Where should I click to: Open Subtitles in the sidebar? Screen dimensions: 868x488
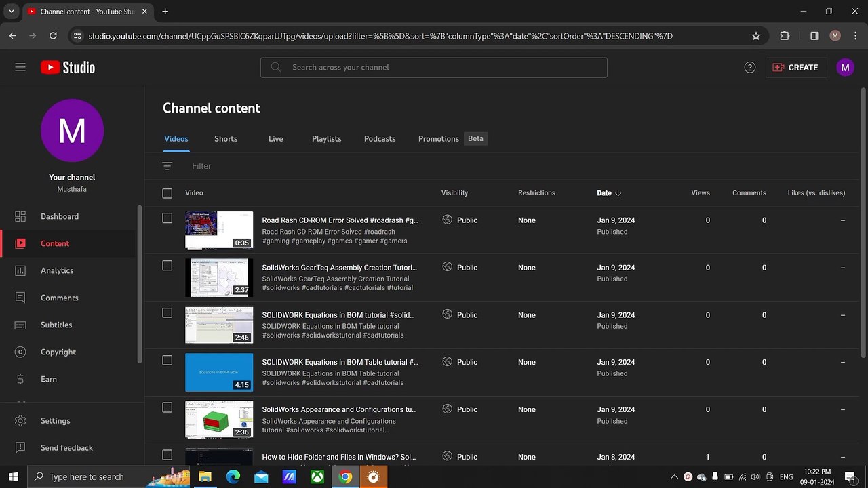(68, 325)
